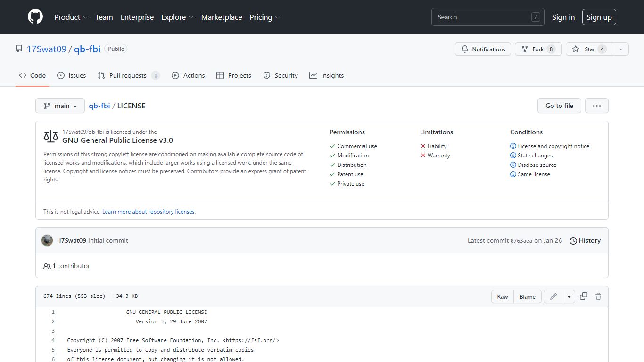Switch to the Projects tab
The height and width of the screenshot is (362, 644).
234,75
